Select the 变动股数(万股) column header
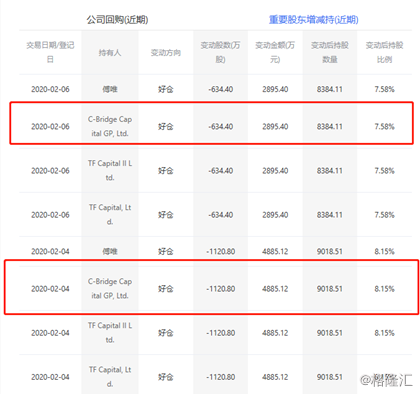This screenshot has width=420, height=394. coord(220,52)
